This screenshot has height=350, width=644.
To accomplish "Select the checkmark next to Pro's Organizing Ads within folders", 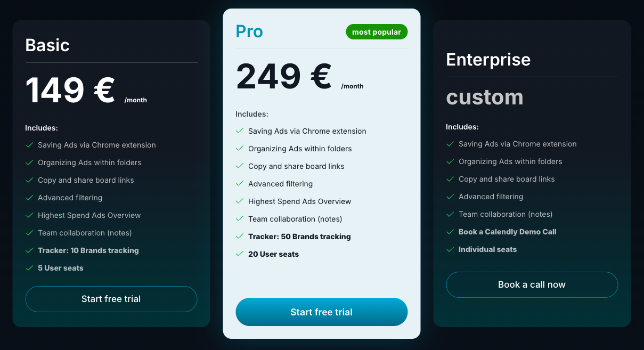I will pyautogui.click(x=239, y=149).
